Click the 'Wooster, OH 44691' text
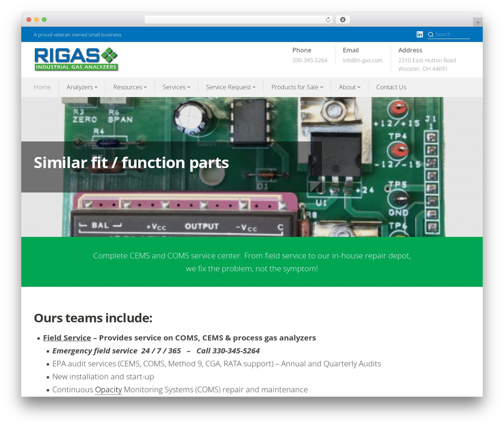 point(423,69)
